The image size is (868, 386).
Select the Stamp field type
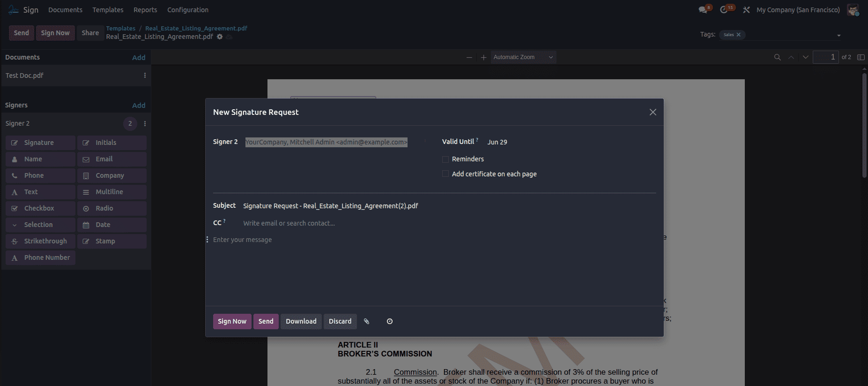point(112,241)
